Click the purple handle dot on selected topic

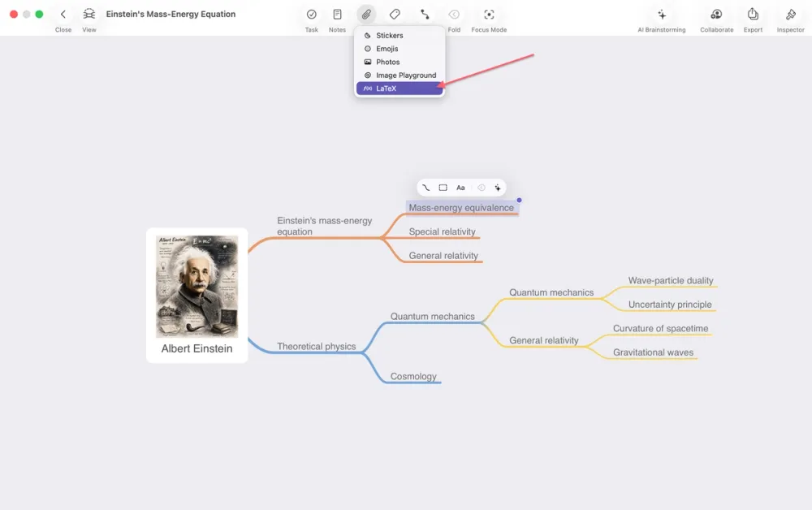[x=519, y=200]
